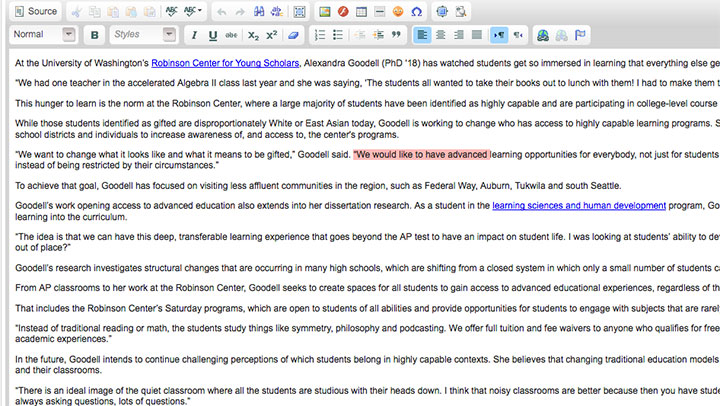Follow the learning sciences and human development link

[578, 205]
